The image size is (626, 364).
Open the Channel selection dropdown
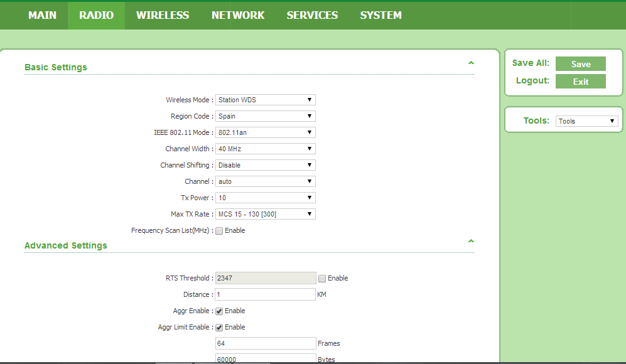pos(265,181)
